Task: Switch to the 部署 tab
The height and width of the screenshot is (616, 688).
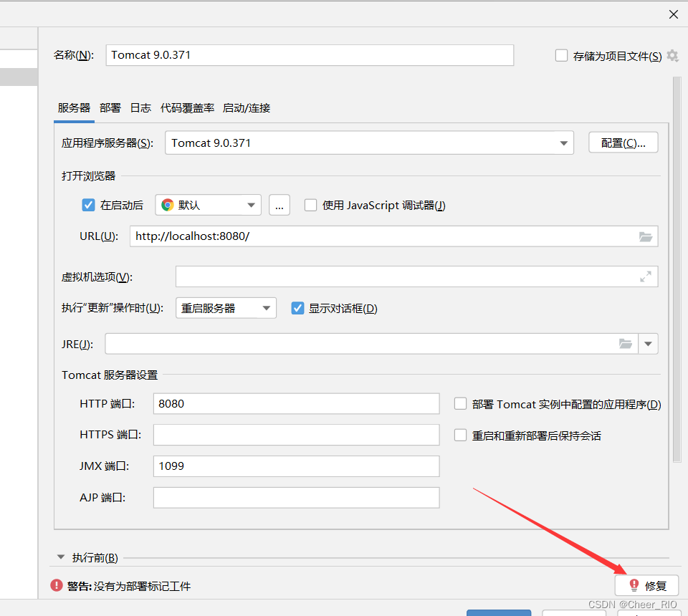Action: 110,108
